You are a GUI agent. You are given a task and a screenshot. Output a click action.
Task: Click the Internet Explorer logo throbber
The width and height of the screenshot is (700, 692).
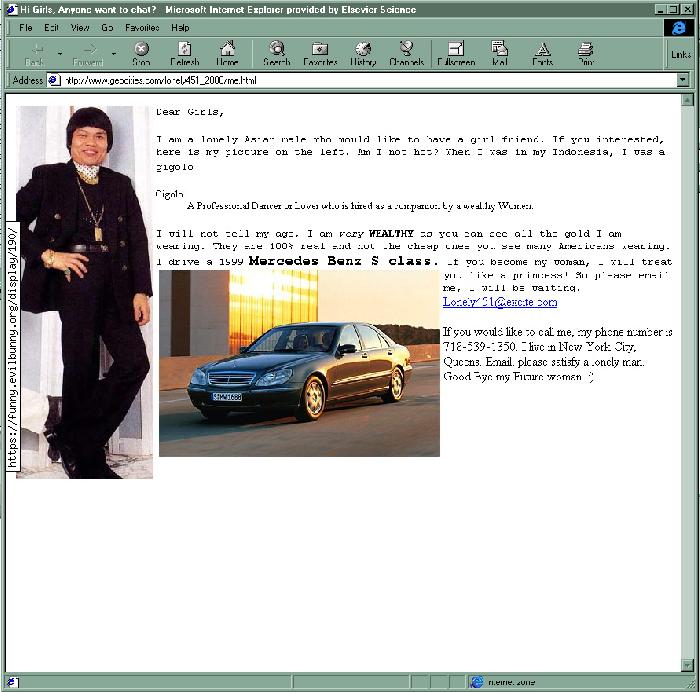678,28
